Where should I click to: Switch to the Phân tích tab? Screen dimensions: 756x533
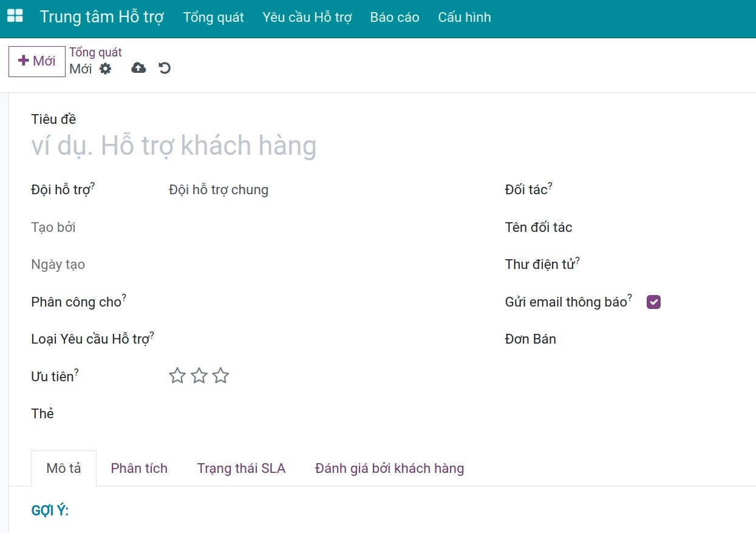click(x=139, y=468)
